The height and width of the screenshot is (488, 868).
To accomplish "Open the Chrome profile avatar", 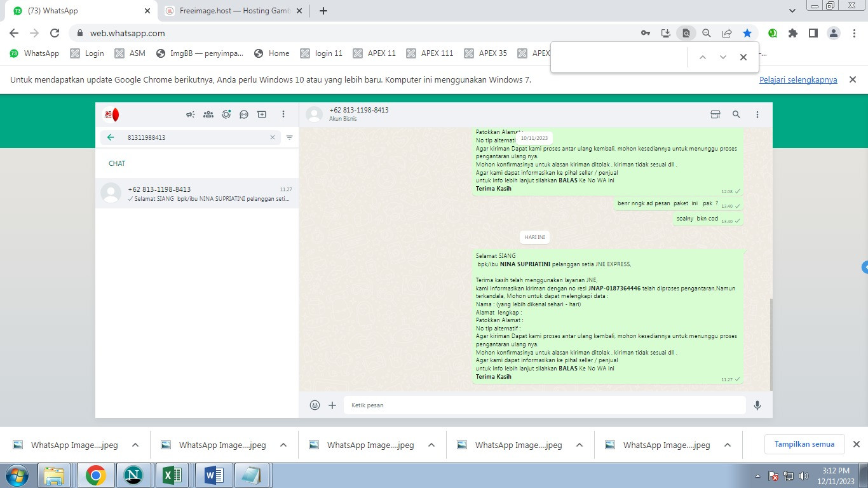I will click(834, 33).
